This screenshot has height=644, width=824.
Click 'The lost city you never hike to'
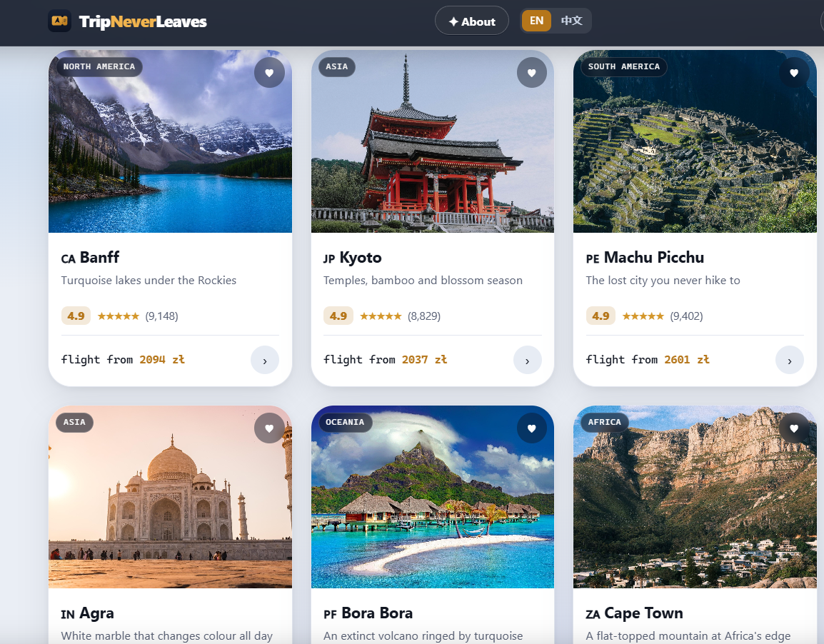(663, 281)
